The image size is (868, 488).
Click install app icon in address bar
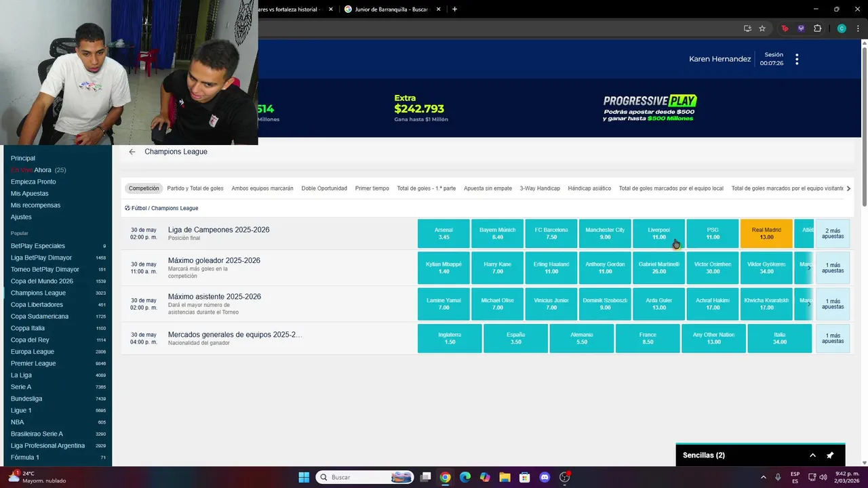pos(747,28)
